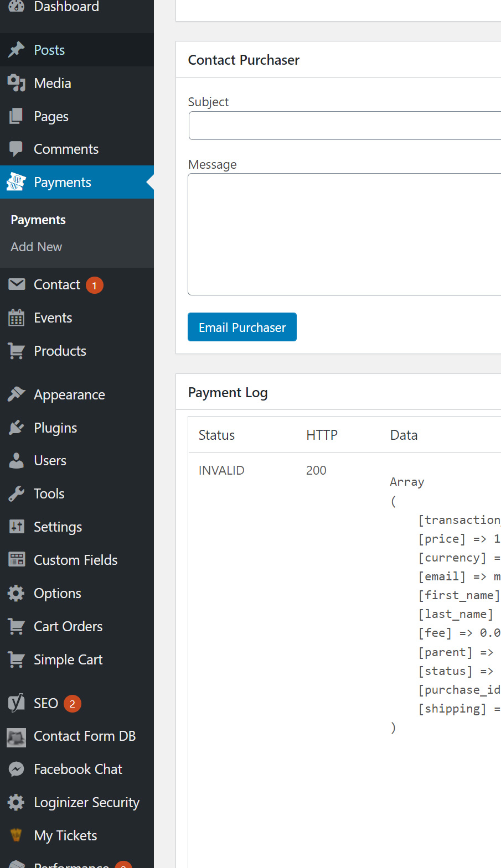Click the Contact notification badge
The image size is (501, 868).
pos(95,285)
